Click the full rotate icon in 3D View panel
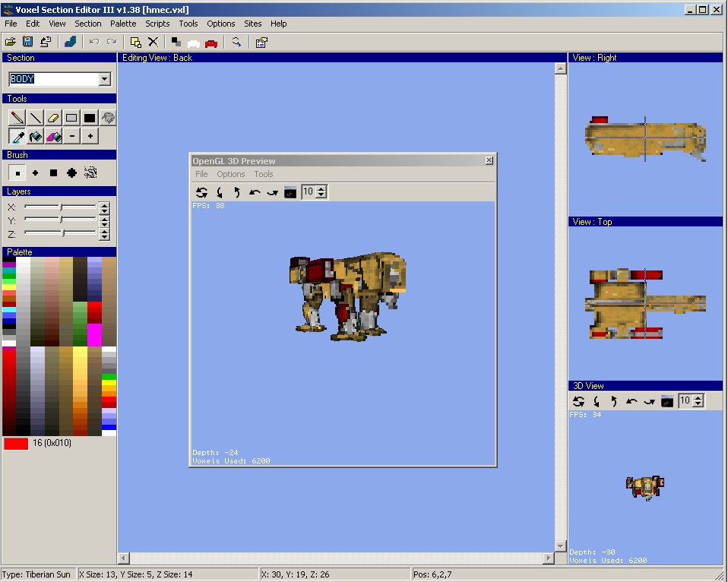This screenshot has width=728, height=582. (578, 401)
